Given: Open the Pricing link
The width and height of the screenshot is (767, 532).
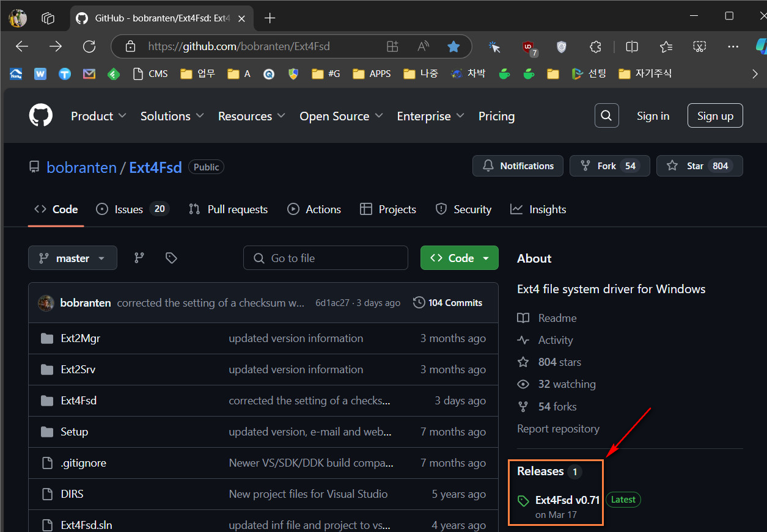Looking at the screenshot, I should pyautogui.click(x=496, y=116).
